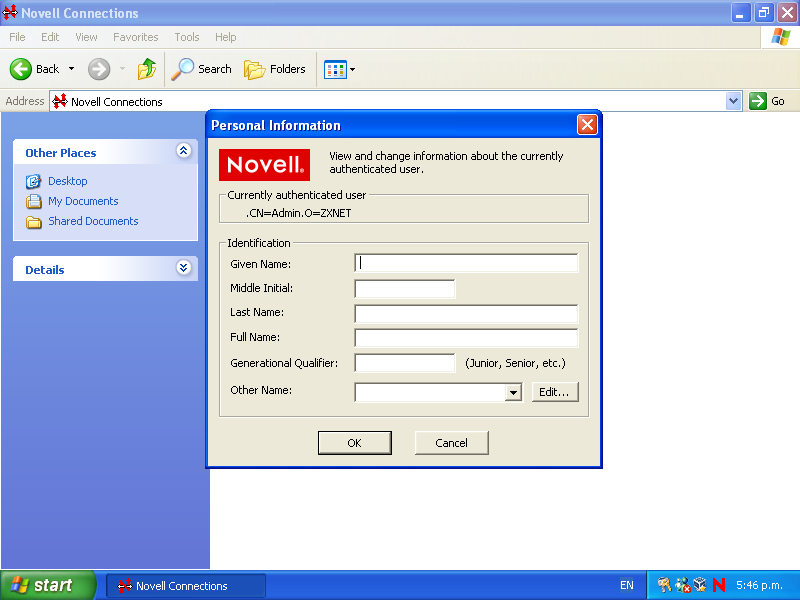Screen dimensions: 800x600
Task: Expand the Address bar dropdown
Action: [x=733, y=101]
